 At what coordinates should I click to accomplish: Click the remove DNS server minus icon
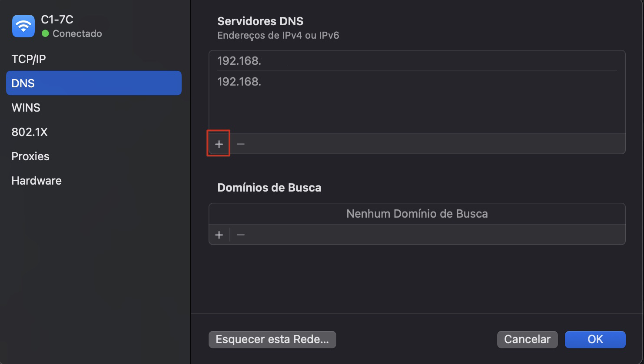tap(240, 143)
